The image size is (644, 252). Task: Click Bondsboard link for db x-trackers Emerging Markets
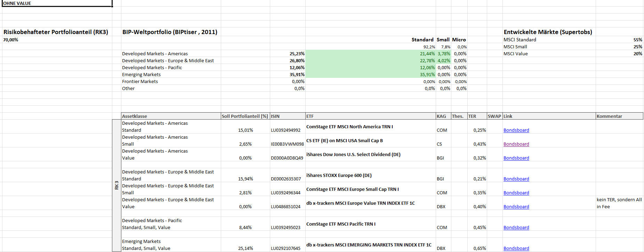tap(516, 248)
